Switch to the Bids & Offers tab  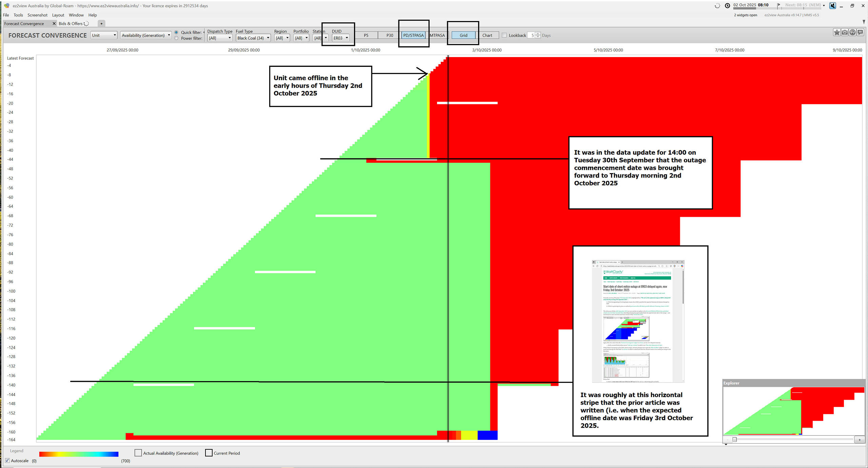click(71, 23)
